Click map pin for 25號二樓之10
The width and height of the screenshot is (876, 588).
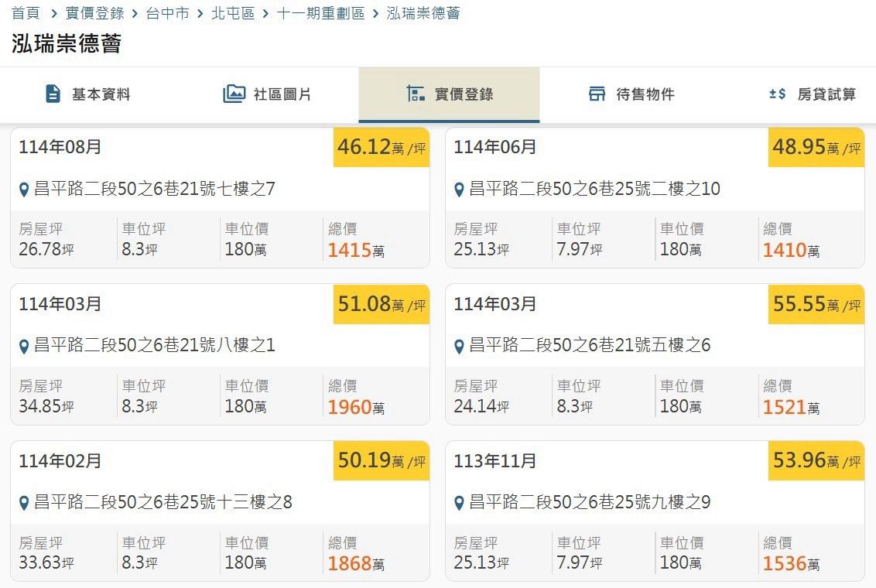[459, 190]
